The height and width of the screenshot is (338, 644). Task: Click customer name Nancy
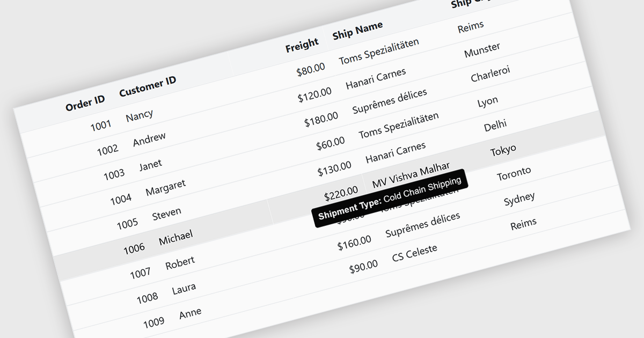click(x=140, y=115)
